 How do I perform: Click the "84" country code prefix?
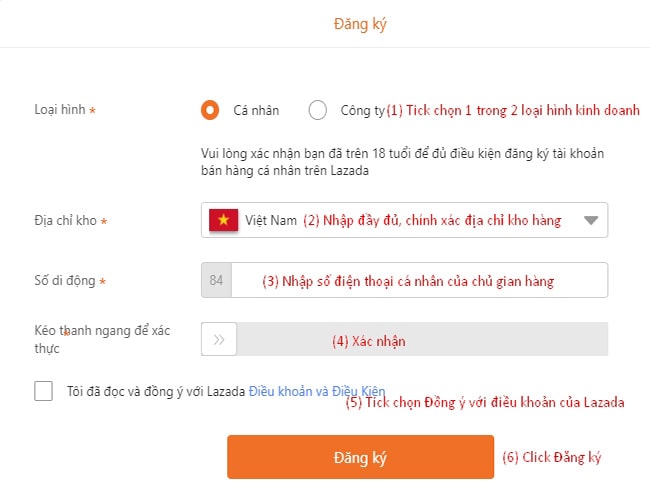click(x=216, y=280)
